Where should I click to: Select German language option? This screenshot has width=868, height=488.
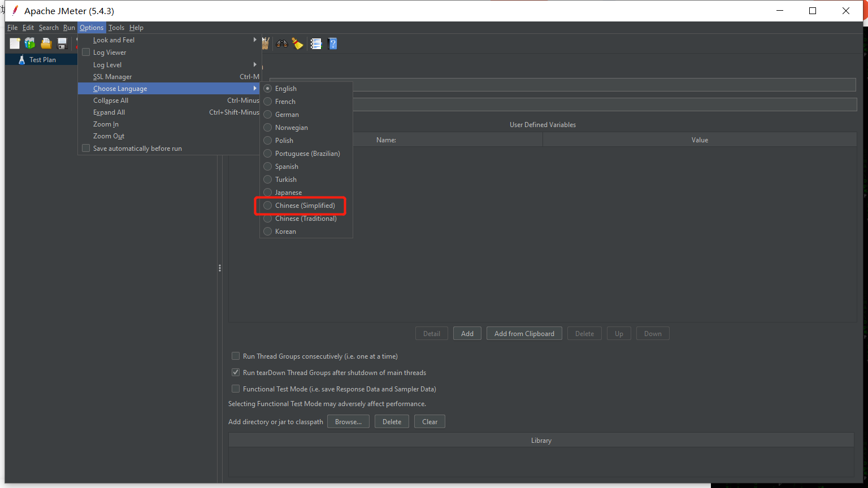[x=268, y=115]
